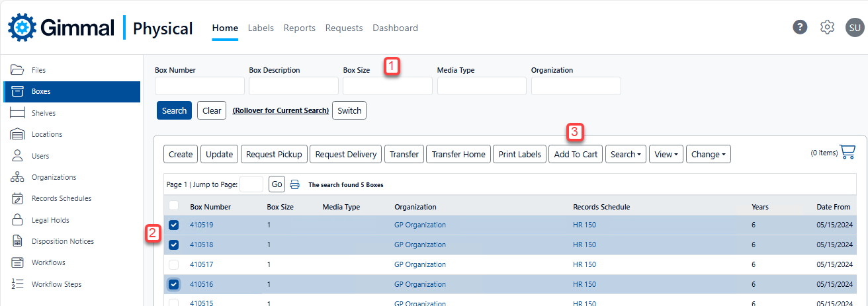Screen dimensions: 868x306
Task: Click the SU user avatar
Action: point(855,27)
